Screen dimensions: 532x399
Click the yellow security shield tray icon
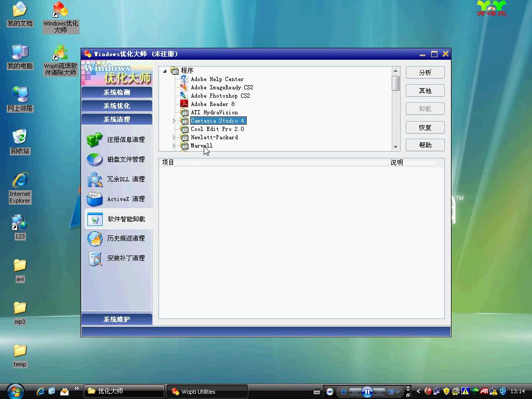coord(446,391)
